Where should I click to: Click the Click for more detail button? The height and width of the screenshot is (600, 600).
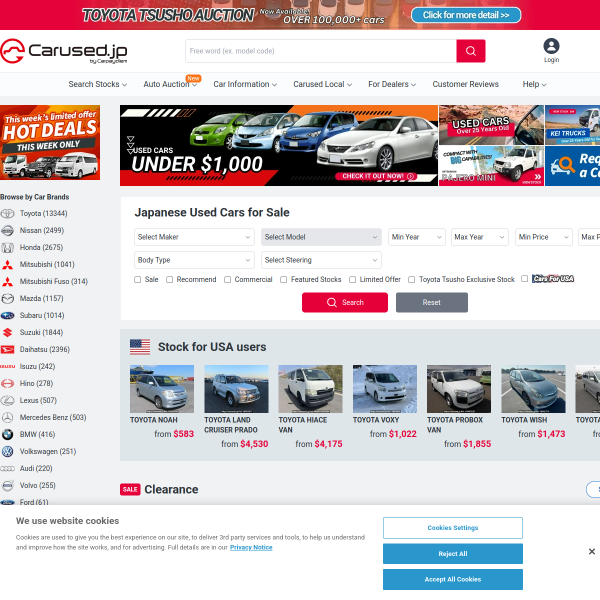[x=466, y=15]
